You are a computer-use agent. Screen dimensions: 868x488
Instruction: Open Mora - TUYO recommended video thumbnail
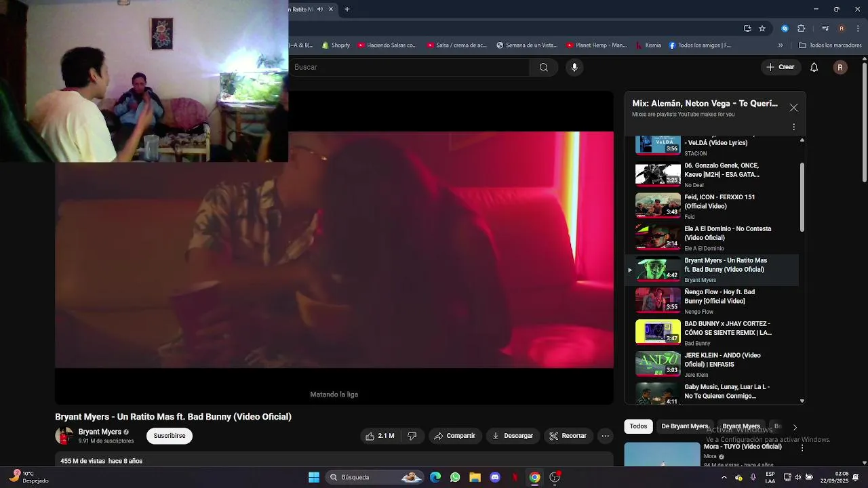click(x=662, y=454)
